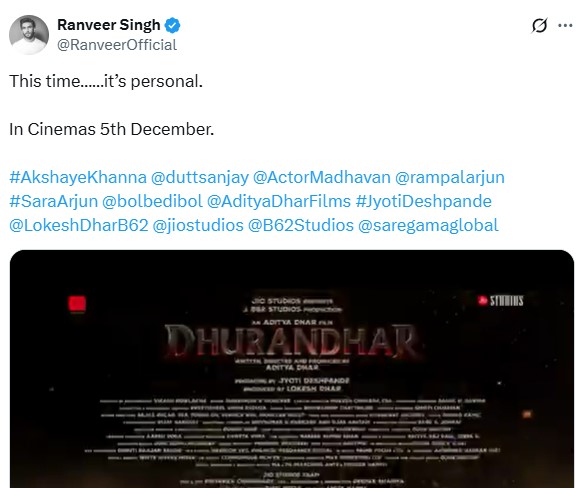The height and width of the screenshot is (488, 577).
Task: Open the Dhurandhar video thumbnail
Action: [292, 369]
